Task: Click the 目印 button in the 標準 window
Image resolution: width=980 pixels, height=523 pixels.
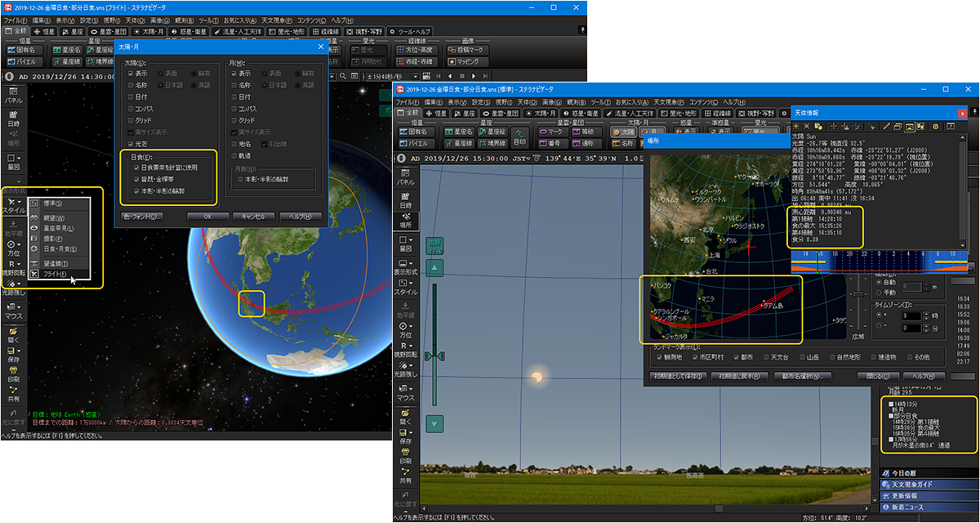Action: 519,136
